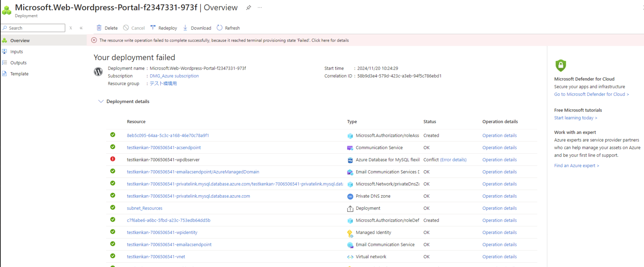Pin the deployment page using the pin icon
Viewport: 644px width, 267px height.
[248, 7]
